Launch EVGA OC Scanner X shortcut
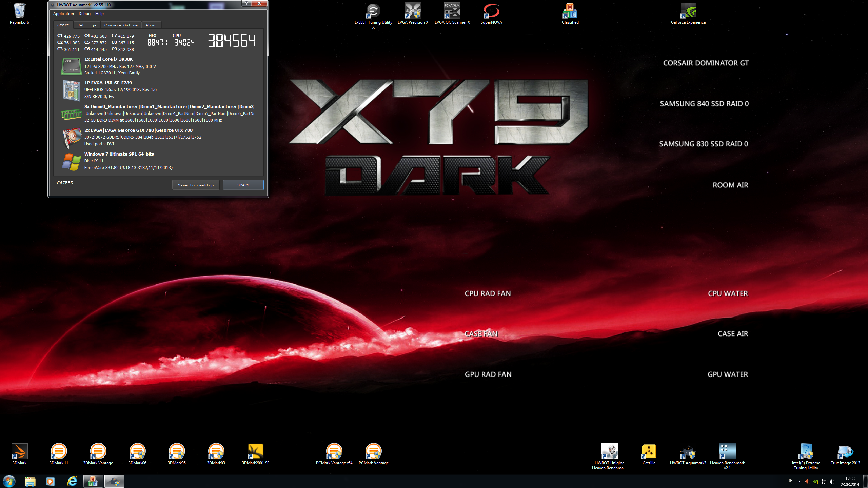 (x=452, y=14)
